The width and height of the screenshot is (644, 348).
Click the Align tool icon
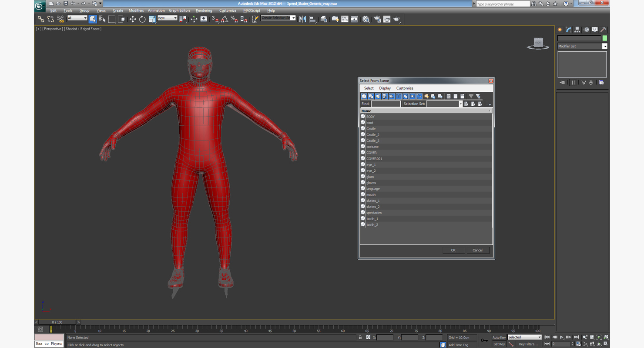coord(312,19)
